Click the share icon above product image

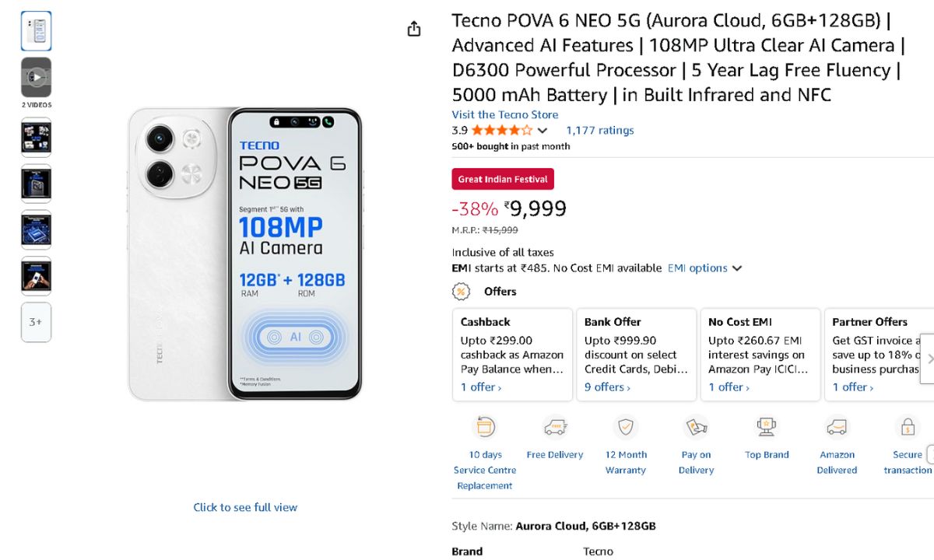click(x=414, y=29)
